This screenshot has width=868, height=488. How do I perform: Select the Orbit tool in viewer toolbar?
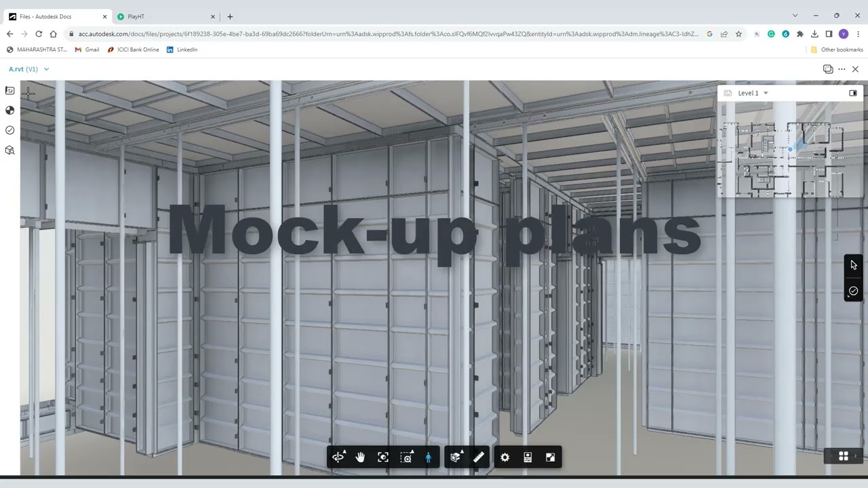tap(338, 457)
